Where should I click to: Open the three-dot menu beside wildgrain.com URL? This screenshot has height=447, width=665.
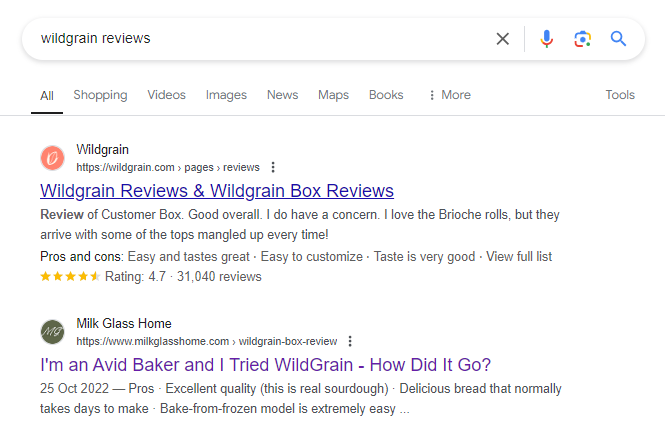(x=273, y=167)
